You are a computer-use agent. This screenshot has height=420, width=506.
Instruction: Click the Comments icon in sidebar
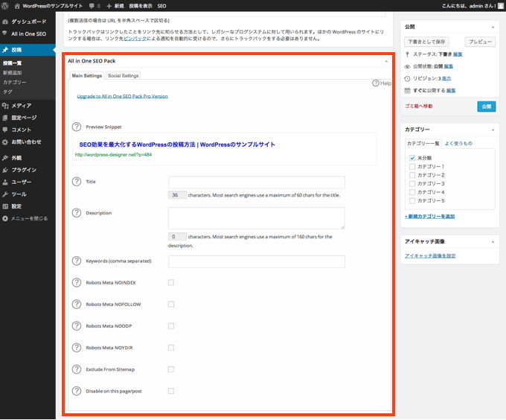pyautogui.click(x=5, y=130)
